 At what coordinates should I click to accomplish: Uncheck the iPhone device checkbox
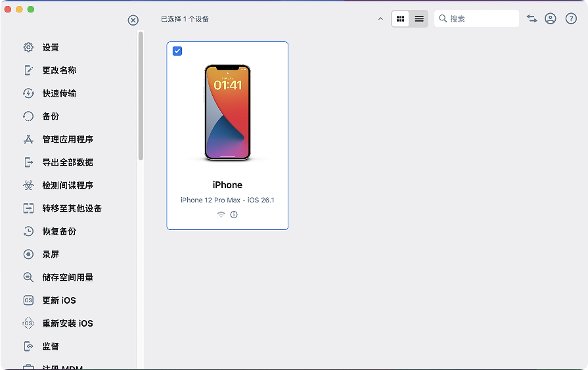pos(177,51)
